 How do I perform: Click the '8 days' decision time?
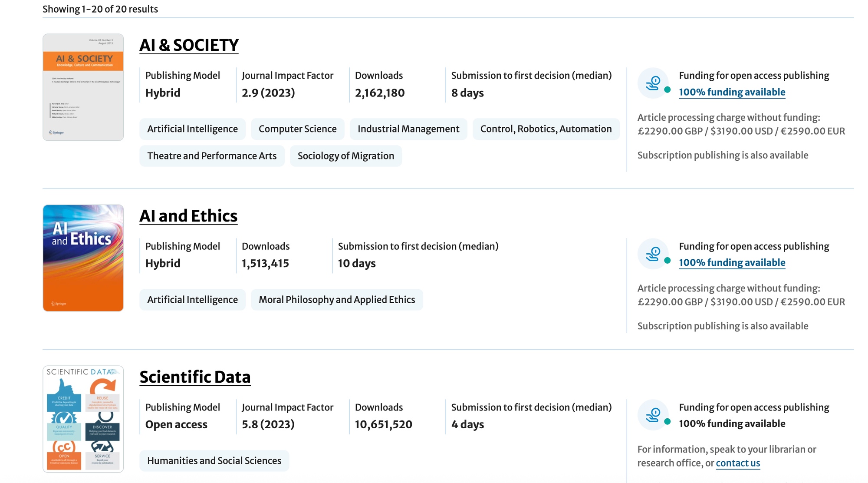467,93
